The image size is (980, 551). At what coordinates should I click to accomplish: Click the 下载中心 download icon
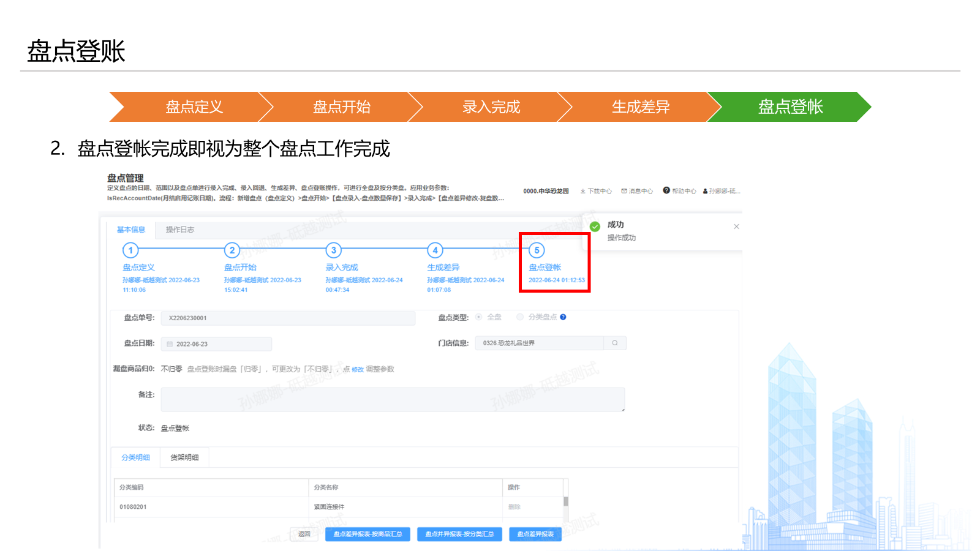[x=583, y=191]
